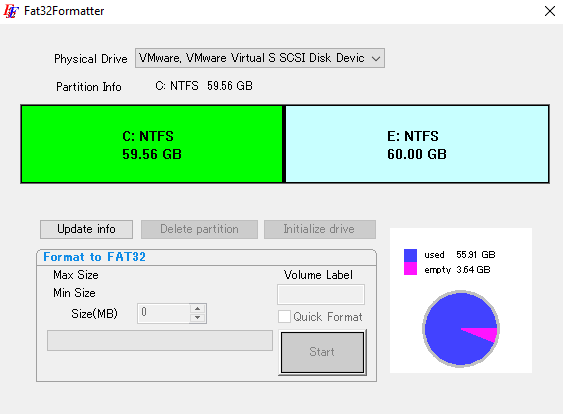Click the Size(MB) value field
This screenshot has height=414, width=563.
(x=164, y=313)
